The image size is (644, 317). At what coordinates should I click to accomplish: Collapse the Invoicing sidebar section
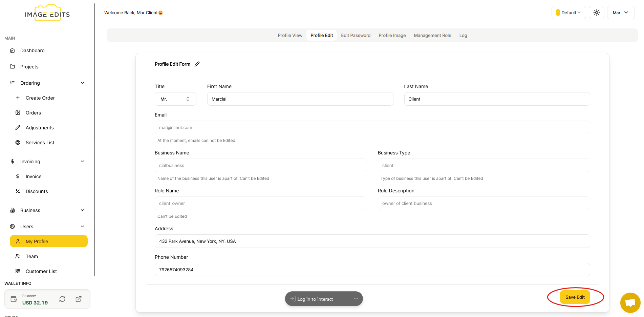point(82,162)
